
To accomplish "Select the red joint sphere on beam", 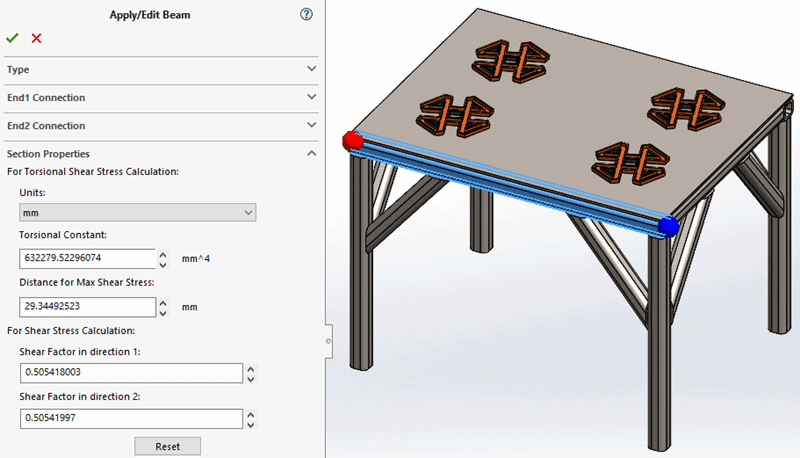I will coord(351,140).
